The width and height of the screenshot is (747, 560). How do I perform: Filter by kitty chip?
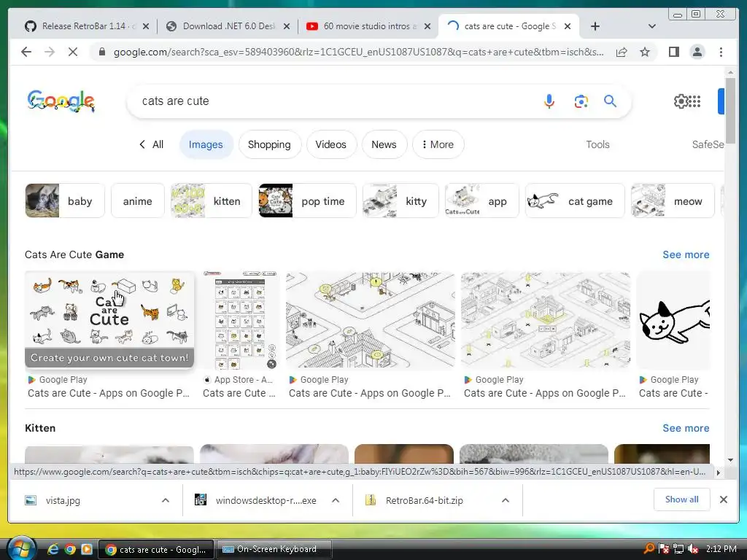[400, 201]
